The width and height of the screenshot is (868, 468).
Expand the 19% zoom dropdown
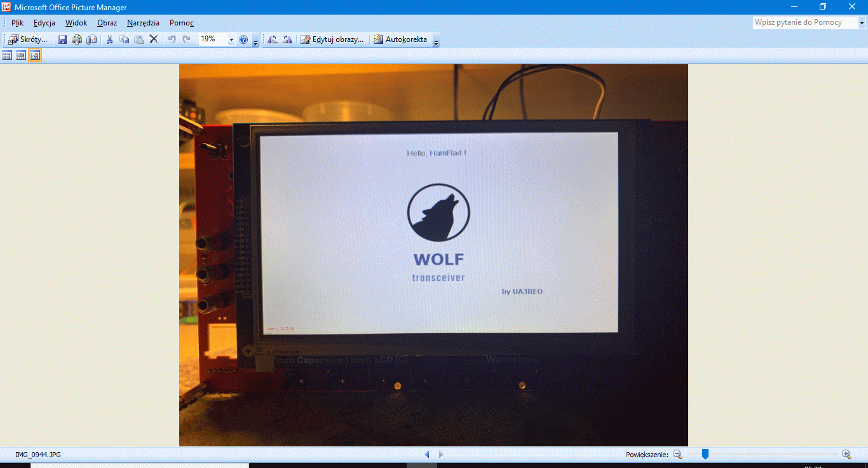(x=231, y=39)
